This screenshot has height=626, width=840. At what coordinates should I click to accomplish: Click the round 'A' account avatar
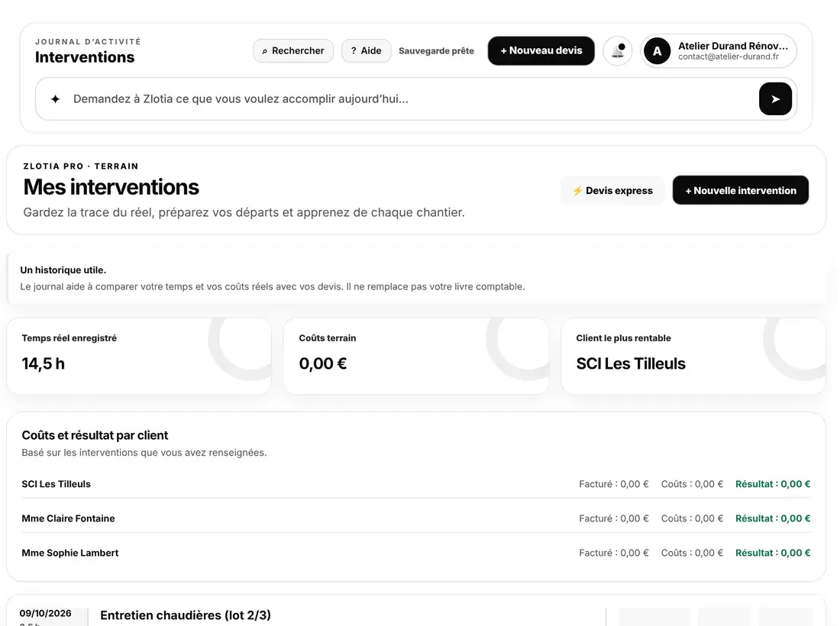click(657, 51)
